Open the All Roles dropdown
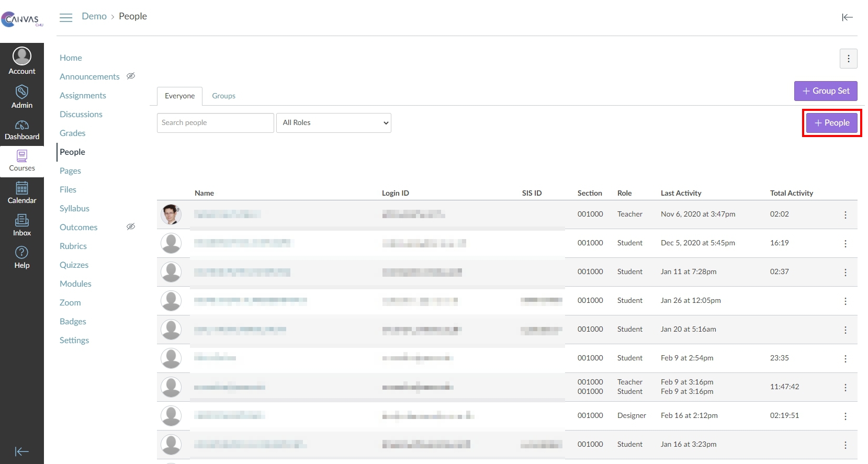This screenshot has width=868, height=464. click(333, 123)
